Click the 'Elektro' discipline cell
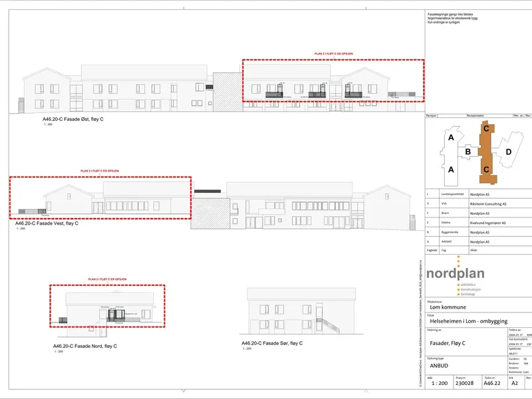This screenshot has height=399, width=532. 446,223
